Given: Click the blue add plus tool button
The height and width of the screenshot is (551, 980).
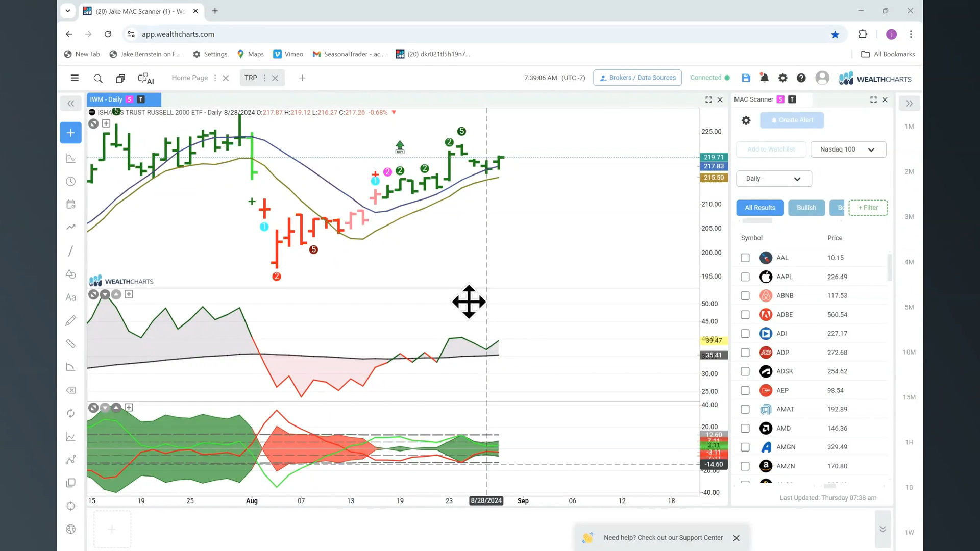Looking at the screenshot, I should (x=70, y=133).
